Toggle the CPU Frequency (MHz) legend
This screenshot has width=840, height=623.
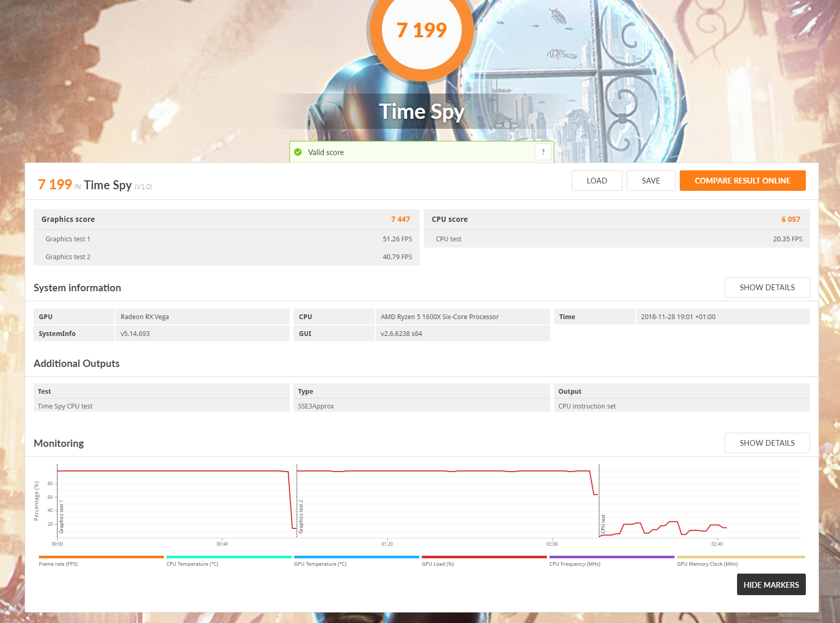[611, 561]
